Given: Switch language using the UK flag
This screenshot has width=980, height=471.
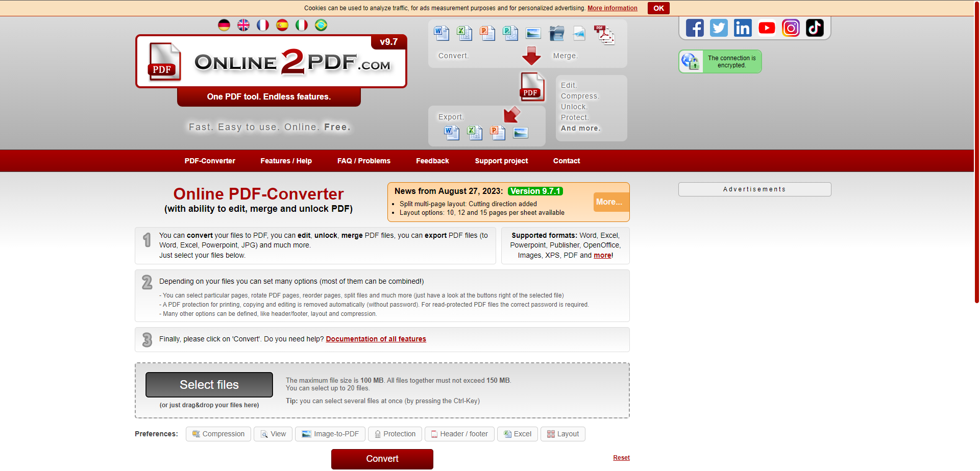Looking at the screenshot, I should (243, 25).
